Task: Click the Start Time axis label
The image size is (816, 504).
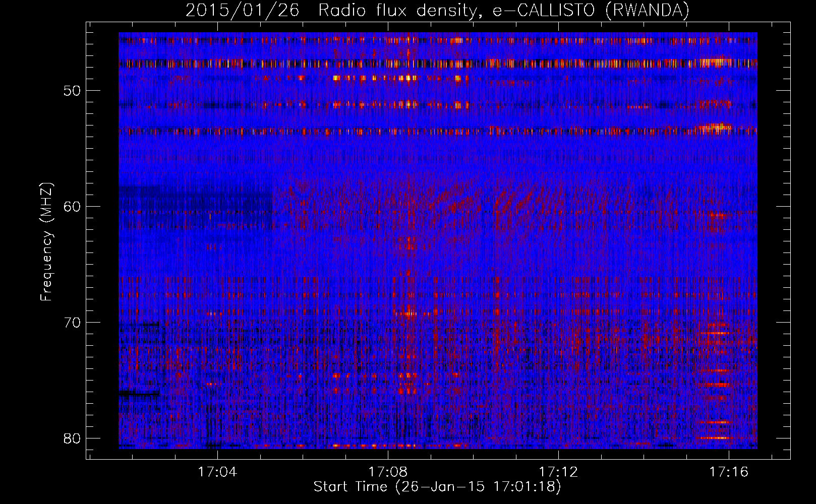Action: point(437,487)
